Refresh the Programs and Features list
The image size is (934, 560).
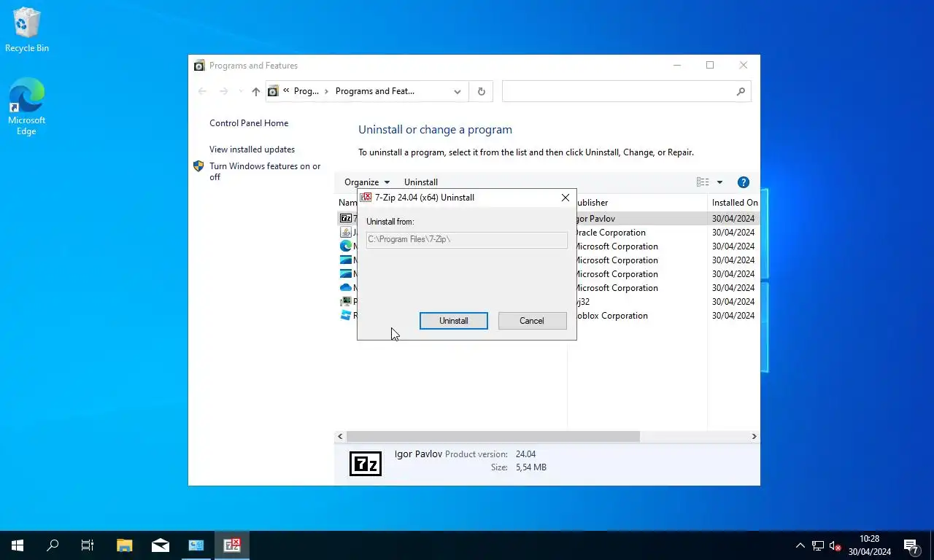click(481, 92)
